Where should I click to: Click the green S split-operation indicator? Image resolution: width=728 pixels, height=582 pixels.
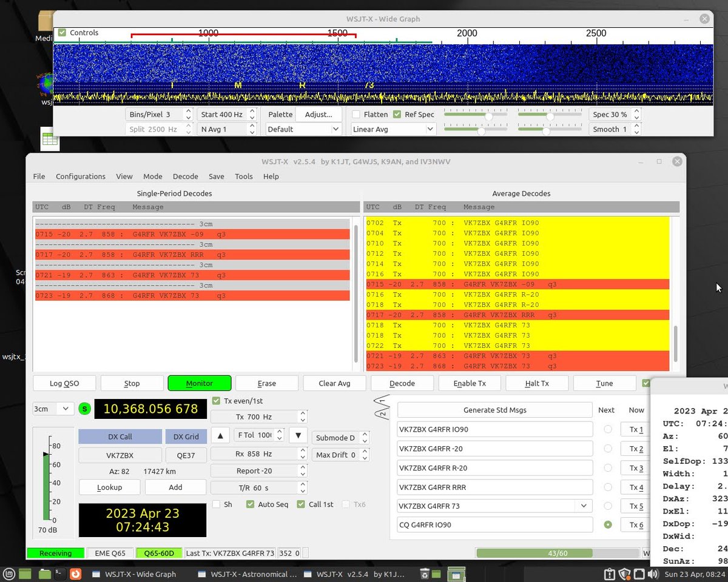[84, 409]
